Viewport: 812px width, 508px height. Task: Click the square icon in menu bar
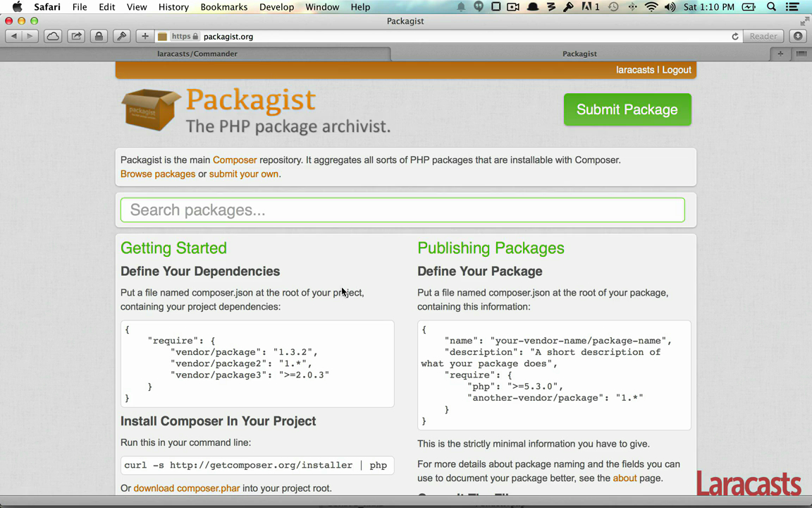pyautogui.click(x=496, y=7)
